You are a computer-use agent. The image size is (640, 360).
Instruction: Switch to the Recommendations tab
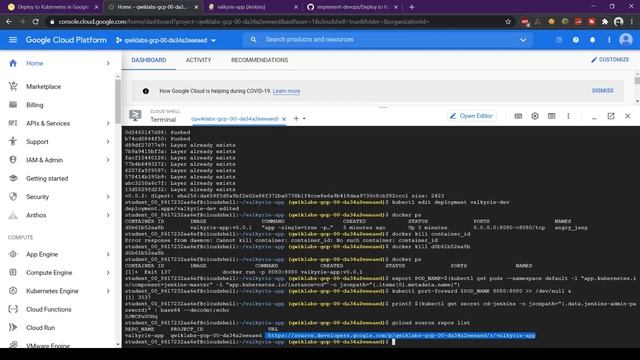click(x=259, y=60)
